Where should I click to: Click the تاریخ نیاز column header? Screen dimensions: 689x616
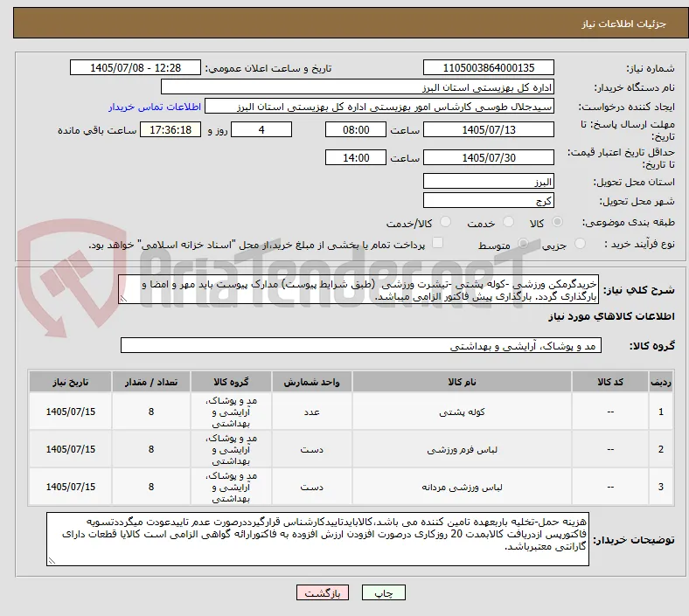[70, 382]
